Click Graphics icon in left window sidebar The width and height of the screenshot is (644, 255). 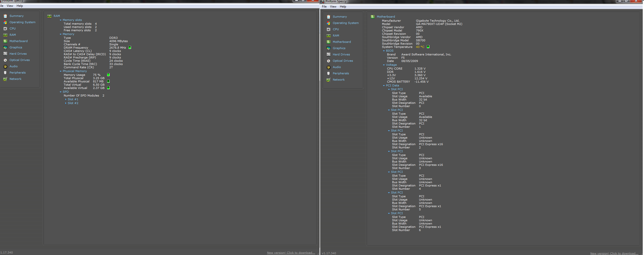pyautogui.click(x=5, y=47)
